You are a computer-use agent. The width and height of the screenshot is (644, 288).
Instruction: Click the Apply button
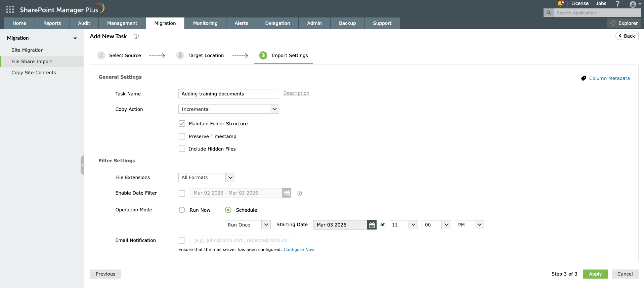[x=595, y=274]
